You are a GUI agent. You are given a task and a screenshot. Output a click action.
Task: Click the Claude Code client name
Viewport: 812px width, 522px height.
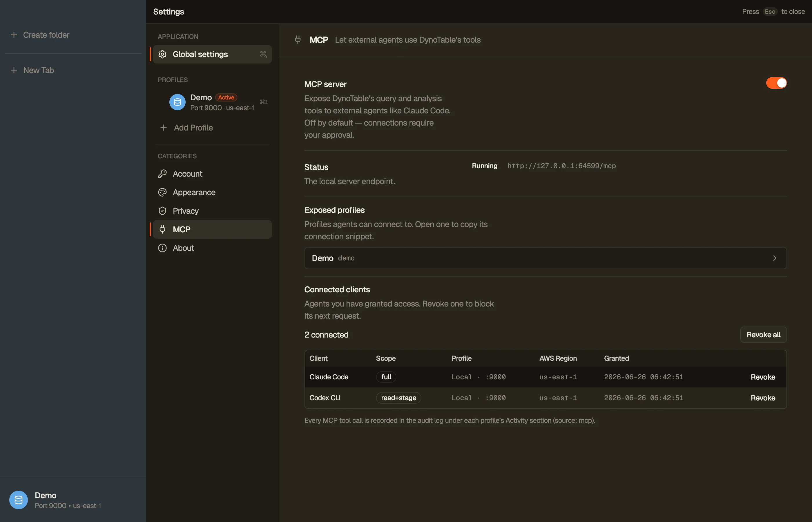(329, 377)
